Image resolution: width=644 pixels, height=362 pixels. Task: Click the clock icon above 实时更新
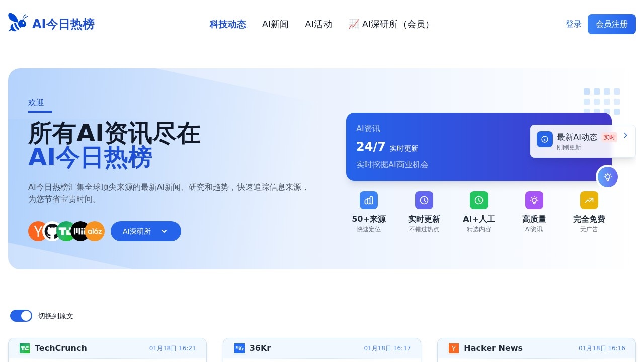click(424, 200)
